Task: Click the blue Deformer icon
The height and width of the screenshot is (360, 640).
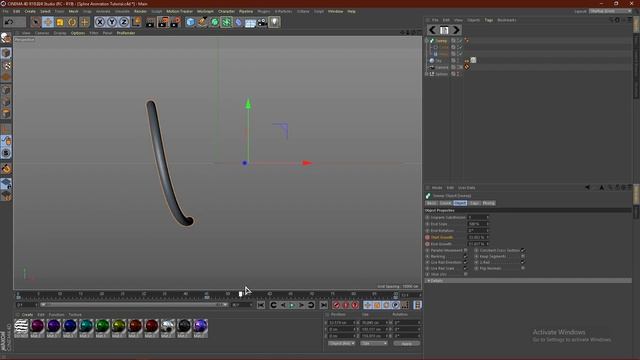Action: [x=238, y=22]
